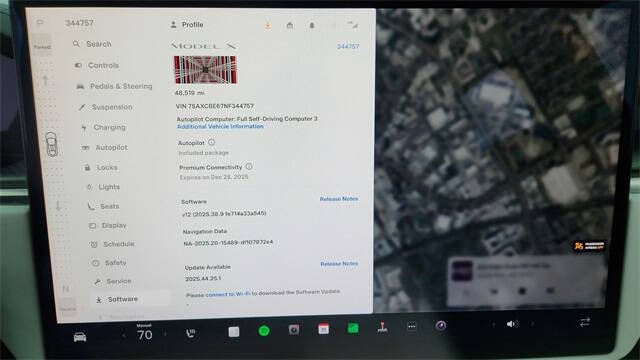This screenshot has height=360, width=640.
Task: Tap the car controls icon in bottom bar
Action: pos(80,337)
